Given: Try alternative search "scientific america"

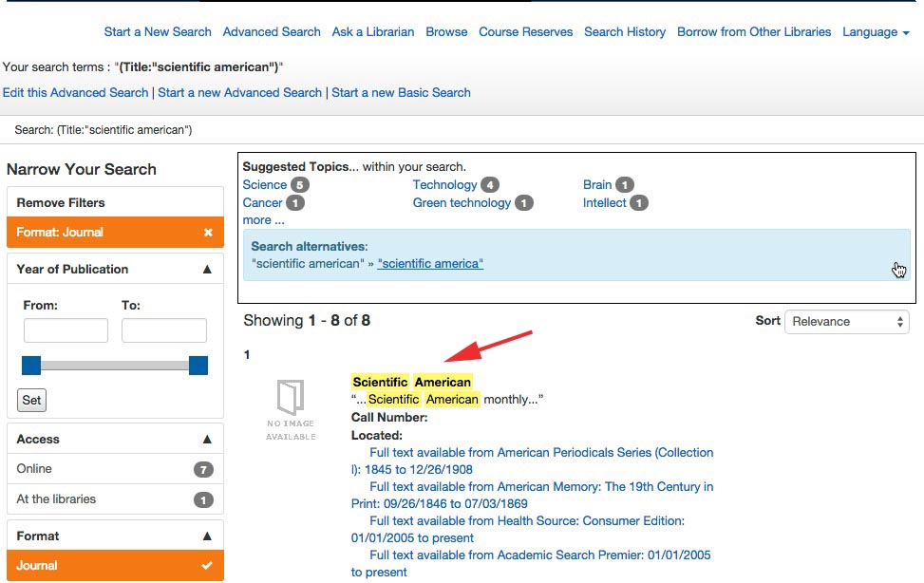Looking at the screenshot, I should pos(430,264).
